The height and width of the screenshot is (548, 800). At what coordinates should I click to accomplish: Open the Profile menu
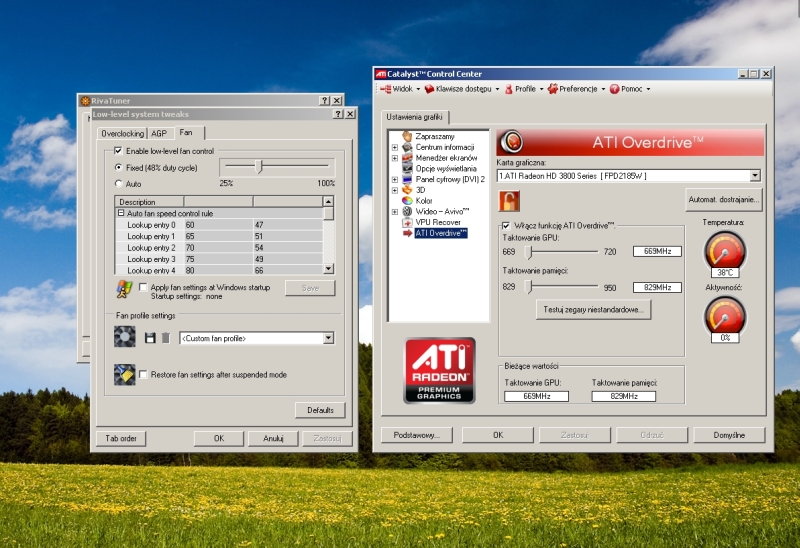(x=524, y=89)
